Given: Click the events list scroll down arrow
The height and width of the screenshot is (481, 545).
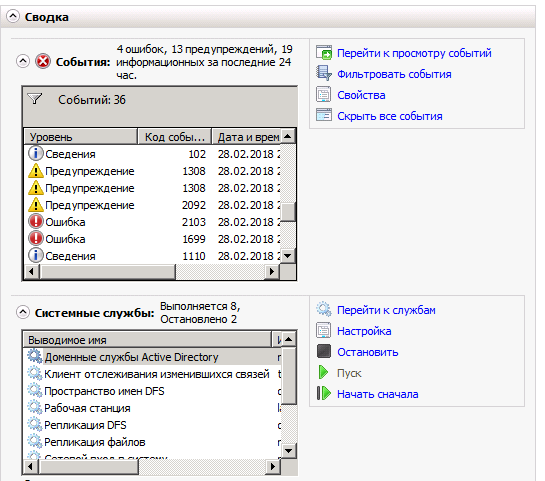Looking at the screenshot, I should (287, 256).
